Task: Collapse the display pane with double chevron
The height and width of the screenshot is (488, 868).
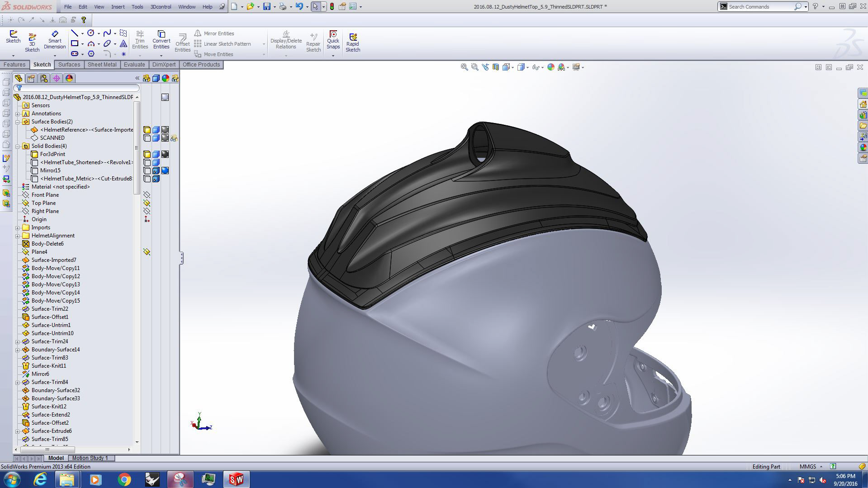Action: tap(138, 78)
